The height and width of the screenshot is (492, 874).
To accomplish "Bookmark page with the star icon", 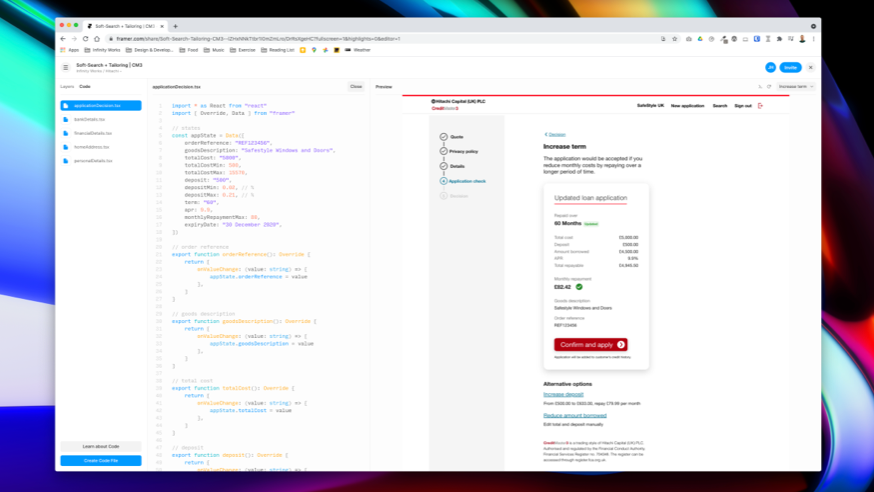I will (x=675, y=39).
